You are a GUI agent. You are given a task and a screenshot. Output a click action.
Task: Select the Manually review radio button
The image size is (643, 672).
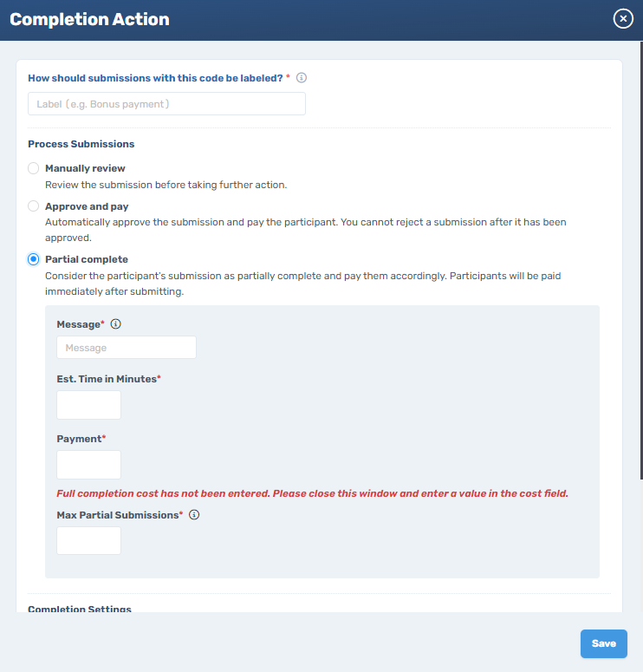(x=34, y=168)
